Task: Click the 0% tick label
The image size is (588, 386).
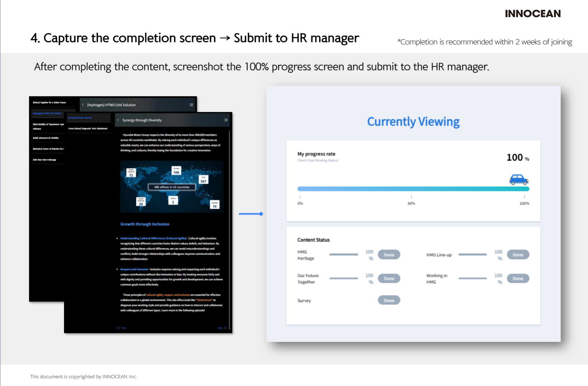Action: click(300, 204)
